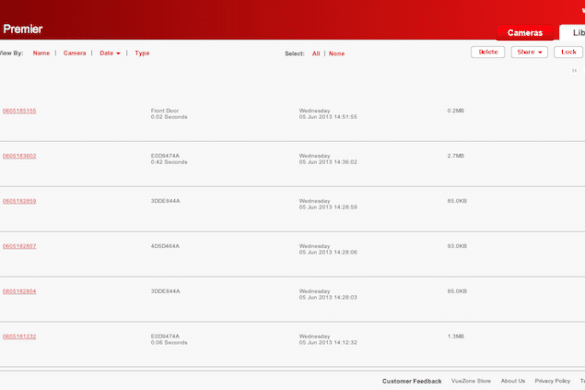
Task: Open the partially visible Library tab
Action: (x=573, y=33)
